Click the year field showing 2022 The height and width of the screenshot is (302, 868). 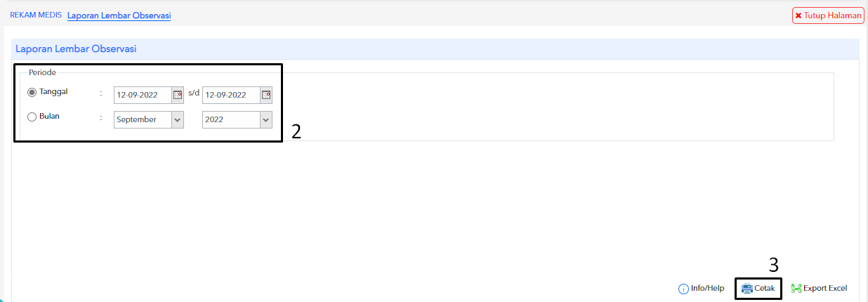click(x=237, y=120)
